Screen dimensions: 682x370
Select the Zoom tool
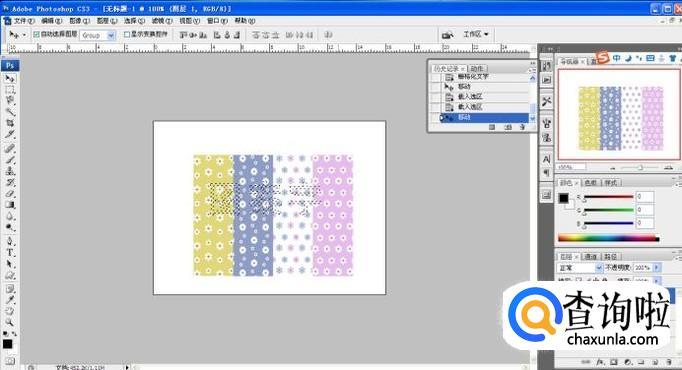(10, 322)
